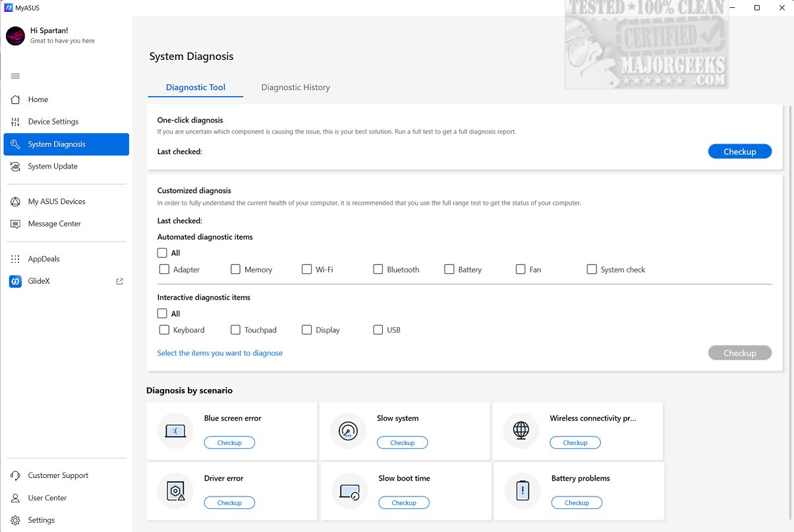This screenshot has width=794, height=532.
Task: Run the One-click diagnosis Checkup button
Action: (739, 152)
